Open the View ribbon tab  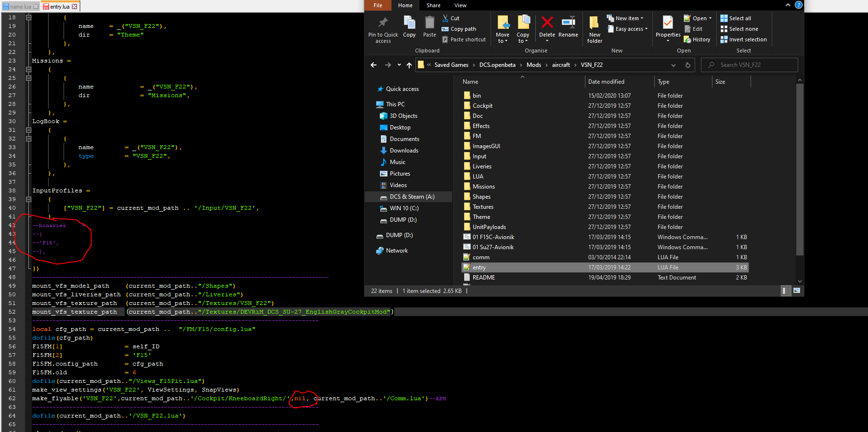pyautogui.click(x=460, y=5)
